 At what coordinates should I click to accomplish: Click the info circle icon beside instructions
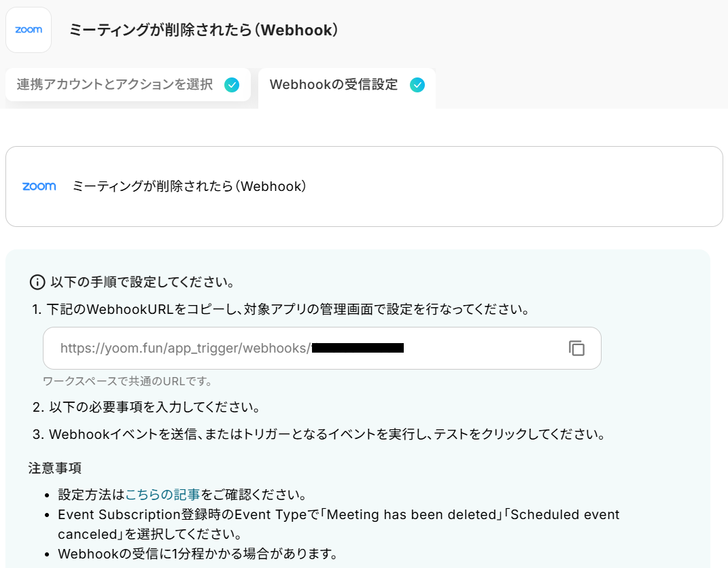[37, 282]
